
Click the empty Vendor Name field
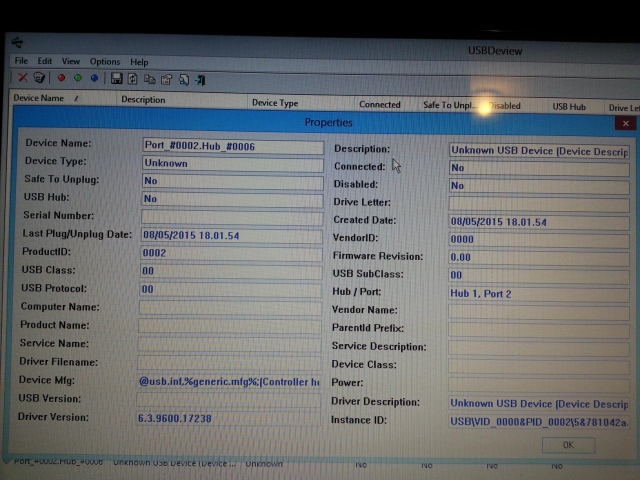point(539,312)
